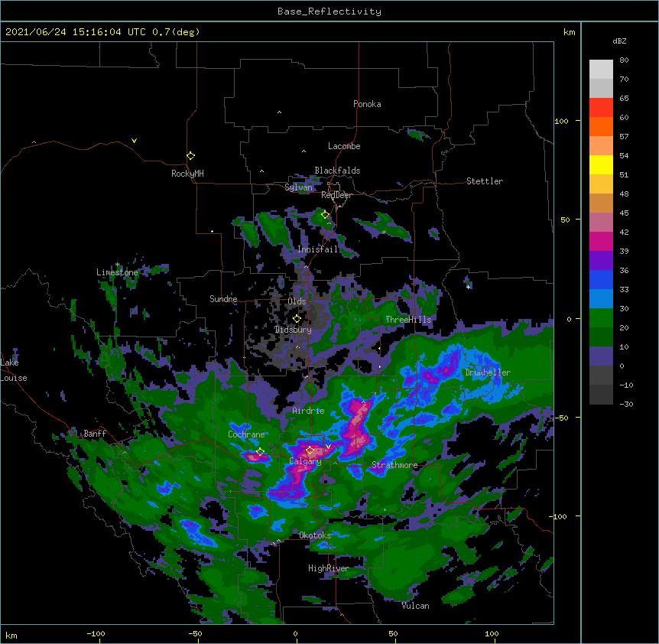Screen dimensions: 659x644
Task: Click the Olds map label
Action: pyautogui.click(x=297, y=301)
